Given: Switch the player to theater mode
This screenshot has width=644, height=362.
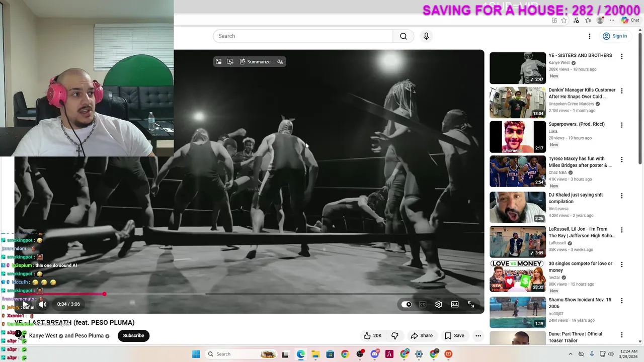Looking at the screenshot, I should coord(455,304).
